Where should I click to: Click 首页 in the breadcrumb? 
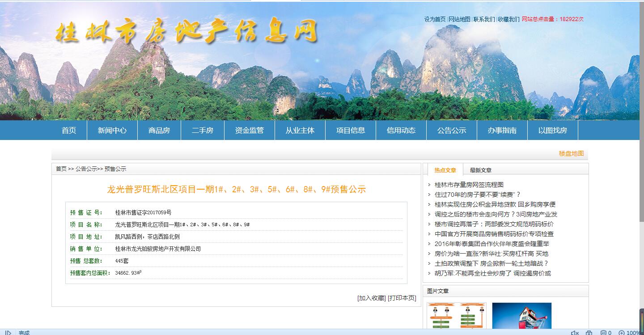point(61,169)
